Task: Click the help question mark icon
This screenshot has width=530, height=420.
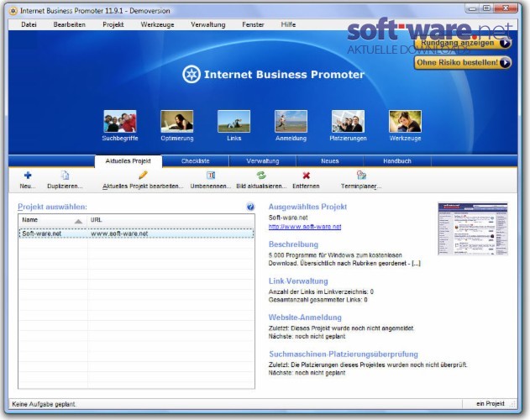Action: tap(250, 207)
